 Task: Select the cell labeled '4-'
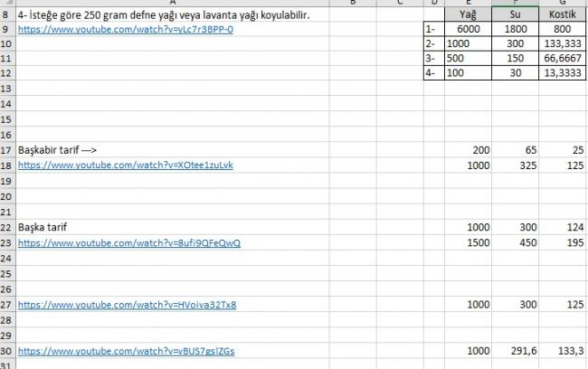[x=434, y=72]
